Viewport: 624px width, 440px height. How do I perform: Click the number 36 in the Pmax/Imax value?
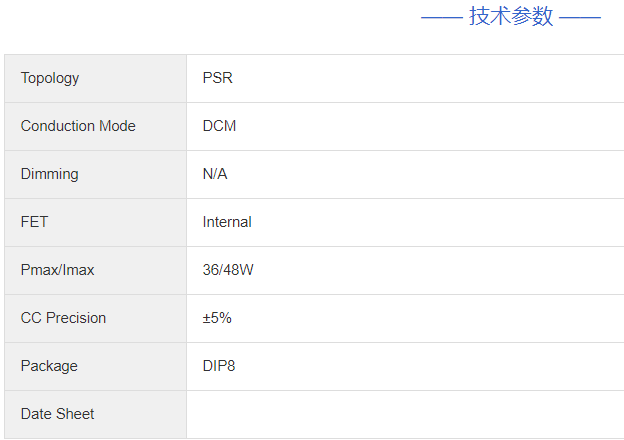[x=211, y=270]
